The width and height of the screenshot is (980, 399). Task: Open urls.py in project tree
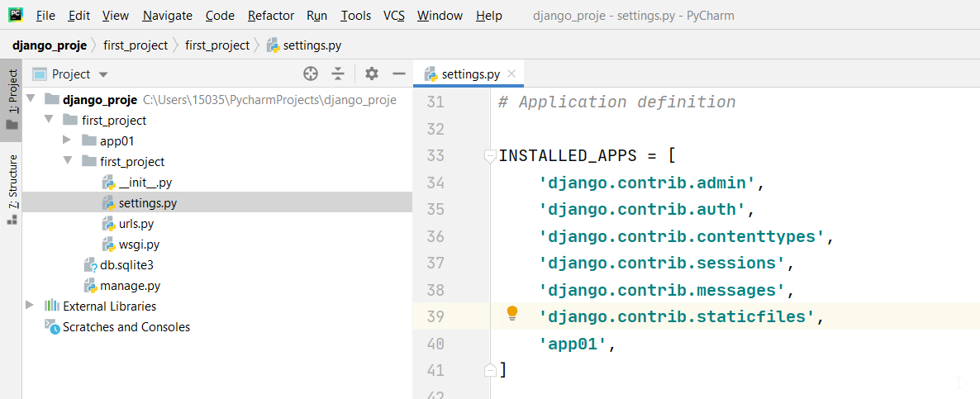[x=136, y=224]
